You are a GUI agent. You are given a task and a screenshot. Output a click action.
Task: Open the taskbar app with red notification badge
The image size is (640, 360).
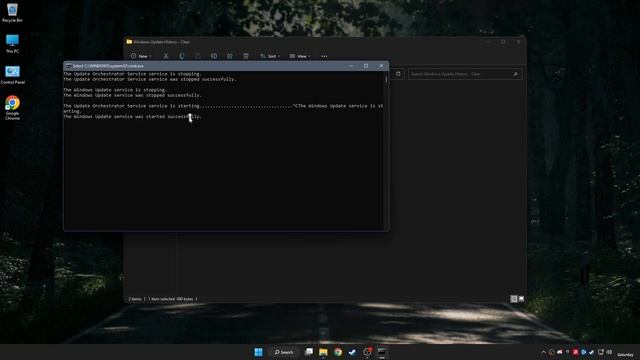click(x=367, y=352)
